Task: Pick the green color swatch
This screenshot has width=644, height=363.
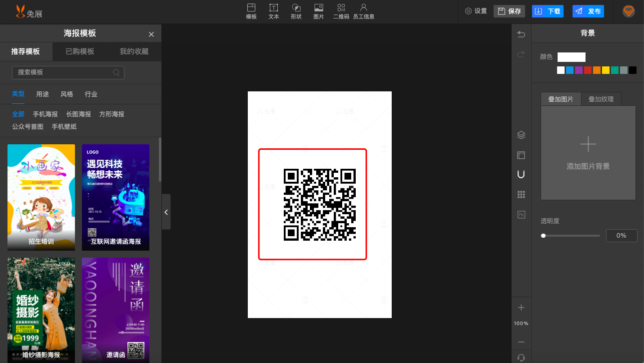Action: tap(615, 70)
